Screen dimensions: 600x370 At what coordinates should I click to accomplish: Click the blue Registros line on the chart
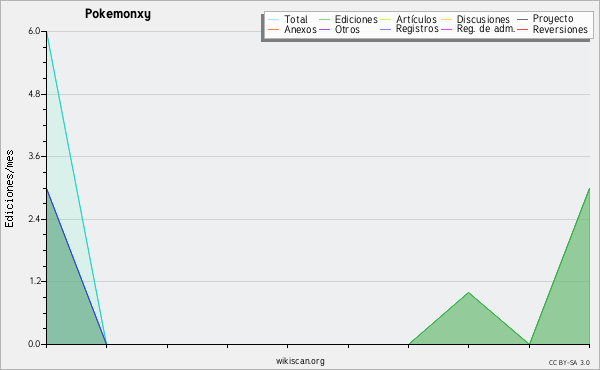coord(77,266)
